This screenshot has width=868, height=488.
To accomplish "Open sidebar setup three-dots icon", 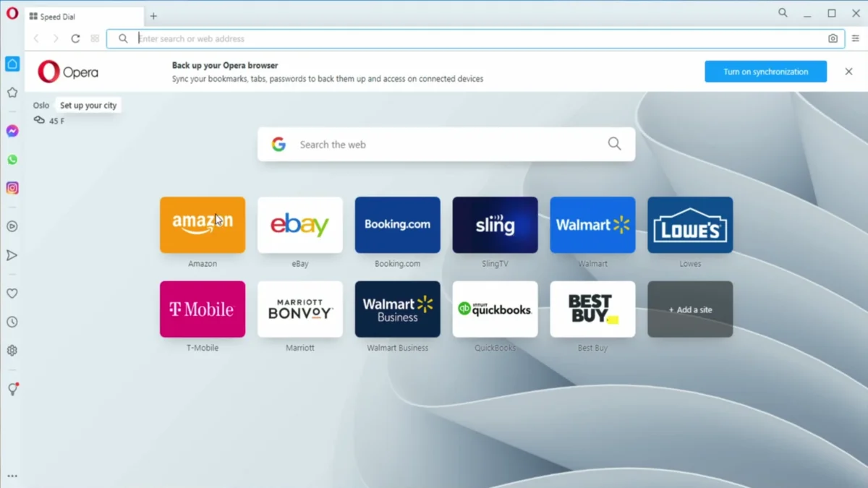I will 12,476.
